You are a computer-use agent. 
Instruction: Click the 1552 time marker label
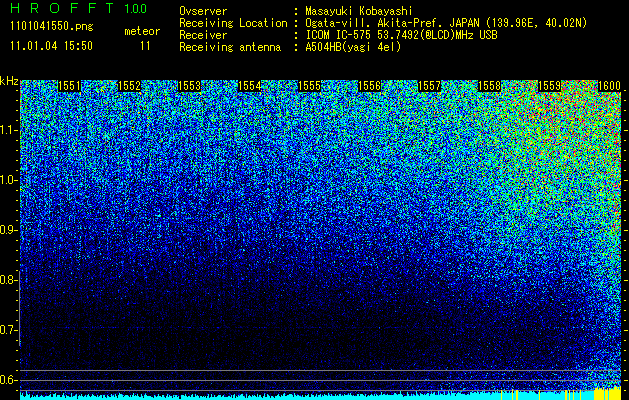tap(130, 86)
